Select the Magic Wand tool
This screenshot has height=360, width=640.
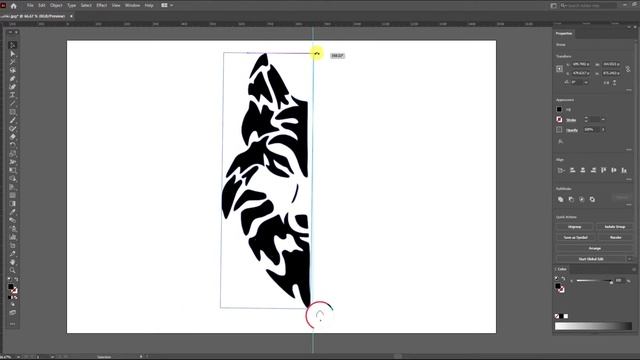[13, 62]
